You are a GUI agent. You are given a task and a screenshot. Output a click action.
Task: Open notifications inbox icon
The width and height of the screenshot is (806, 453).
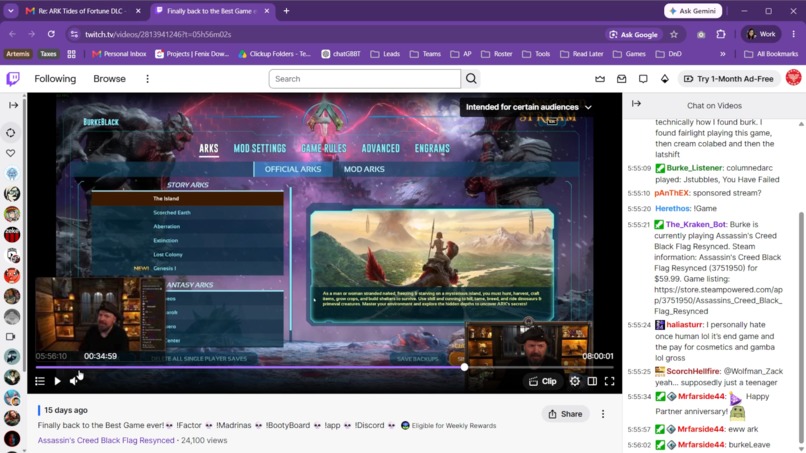pos(621,79)
